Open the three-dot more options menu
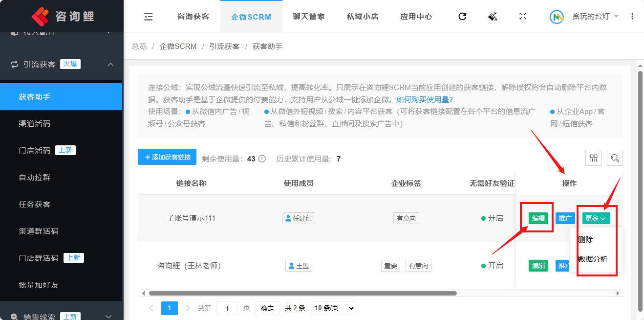The width and height of the screenshot is (644, 320). tap(632, 17)
